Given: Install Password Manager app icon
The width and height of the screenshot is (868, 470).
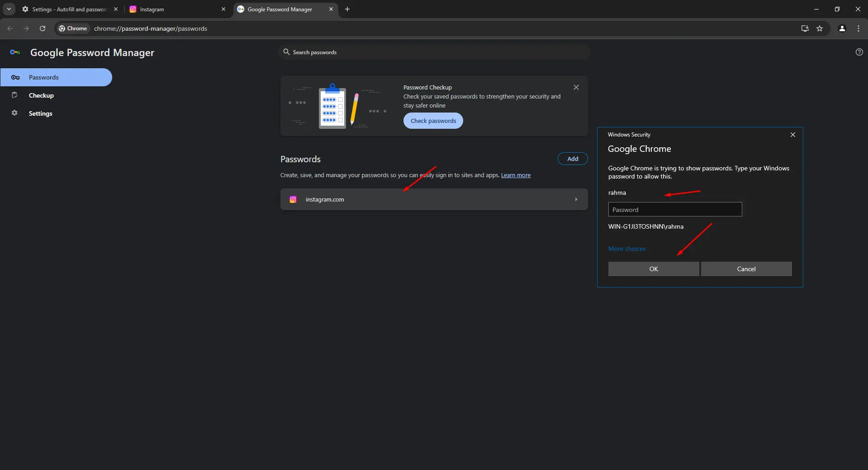Looking at the screenshot, I should (x=805, y=28).
